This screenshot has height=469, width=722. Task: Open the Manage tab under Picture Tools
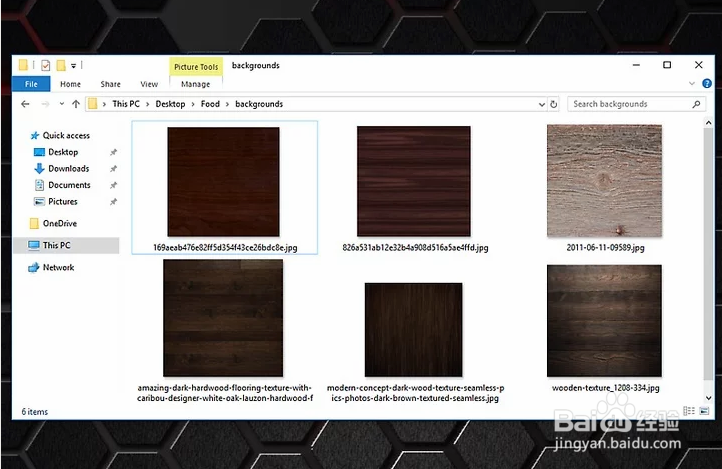pyautogui.click(x=196, y=84)
